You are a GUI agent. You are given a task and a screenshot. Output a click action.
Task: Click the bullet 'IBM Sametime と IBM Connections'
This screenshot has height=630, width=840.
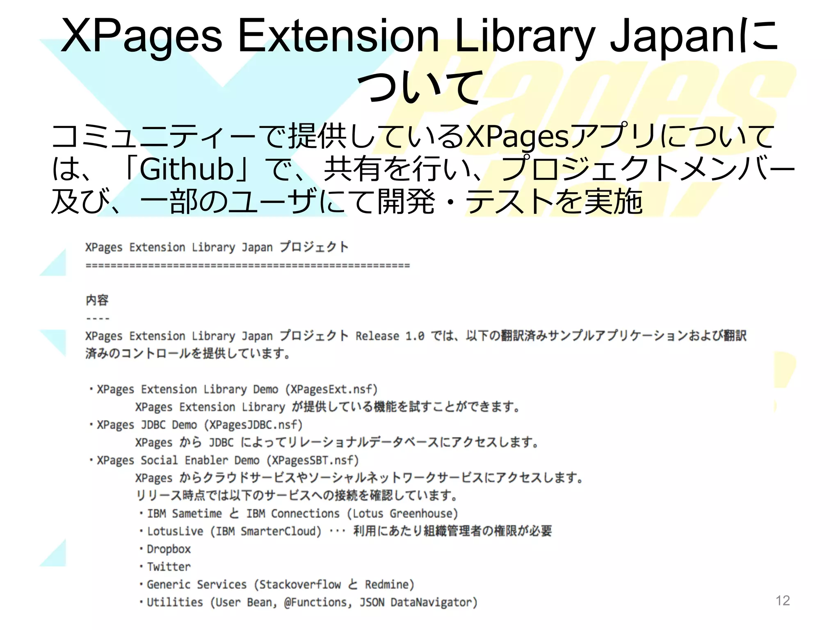pyautogui.click(x=299, y=514)
